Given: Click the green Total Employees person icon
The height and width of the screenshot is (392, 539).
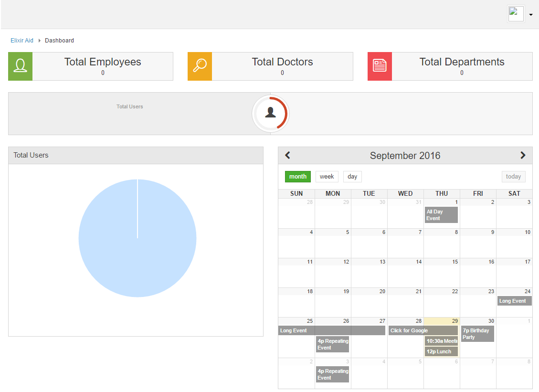Looking at the screenshot, I should coord(20,66).
